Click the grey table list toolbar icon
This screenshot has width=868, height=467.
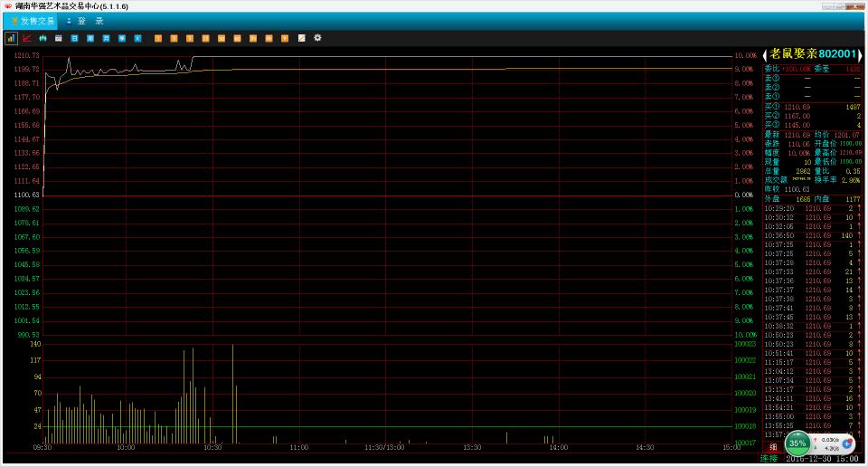coord(58,38)
